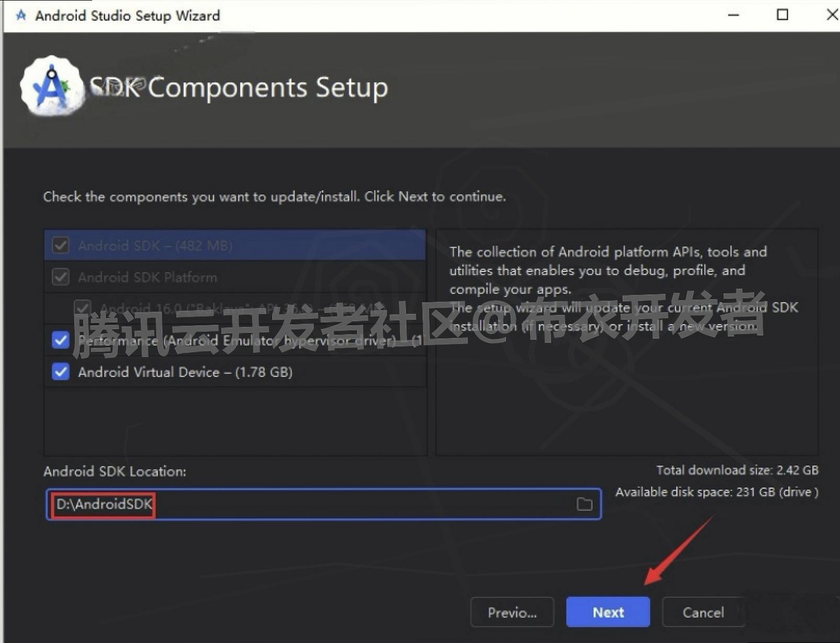Screen dimensions: 840x643
Task: Minimize the setup wizard window
Action: point(732,15)
